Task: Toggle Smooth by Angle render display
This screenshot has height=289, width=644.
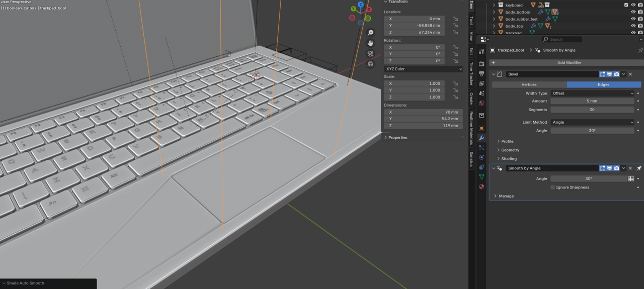Action: coord(616,168)
